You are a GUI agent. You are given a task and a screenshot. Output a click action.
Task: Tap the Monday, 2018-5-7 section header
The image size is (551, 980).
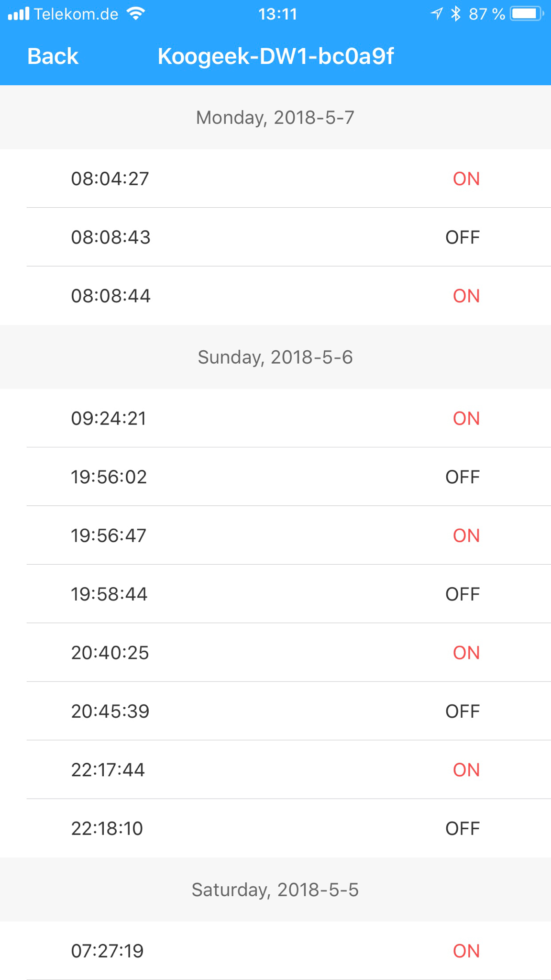275,118
